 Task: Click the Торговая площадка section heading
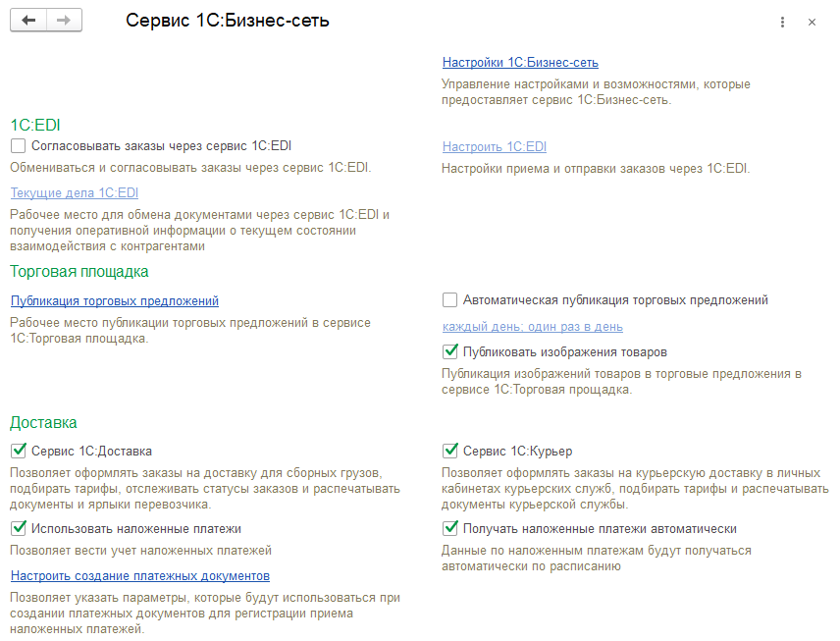(x=79, y=272)
